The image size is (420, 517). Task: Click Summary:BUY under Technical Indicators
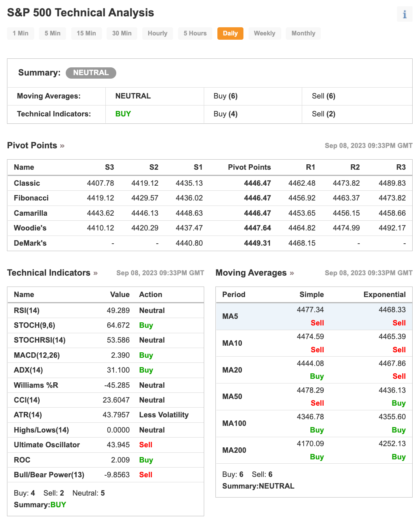(x=40, y=505)
